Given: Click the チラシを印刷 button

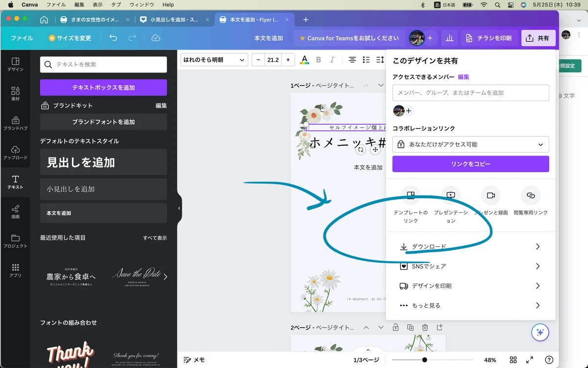Looking at the screenshot, I should [489, 38].
